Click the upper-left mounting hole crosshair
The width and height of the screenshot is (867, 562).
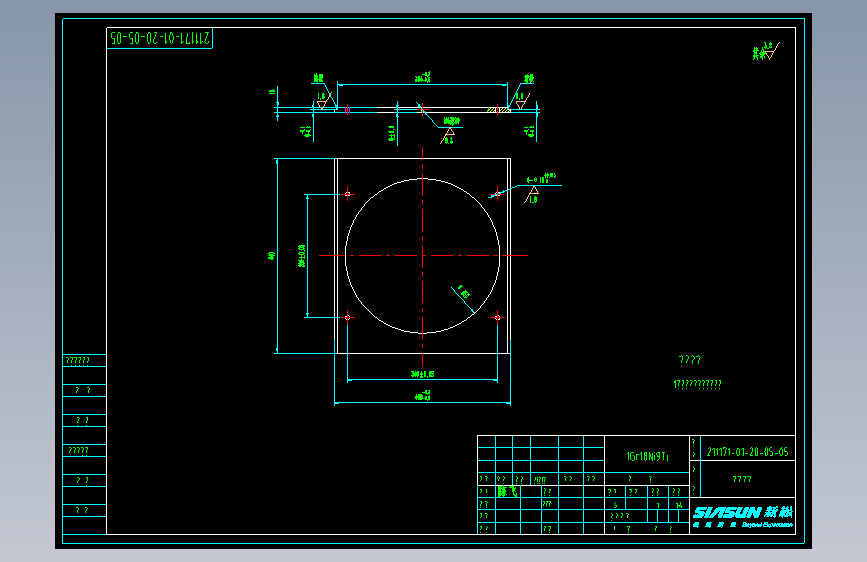[x=347, y=194]
